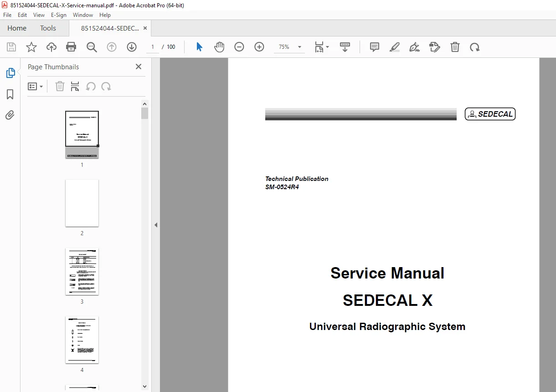Rotate pages counterclockwise in thumbnails panel

(91, 86)
